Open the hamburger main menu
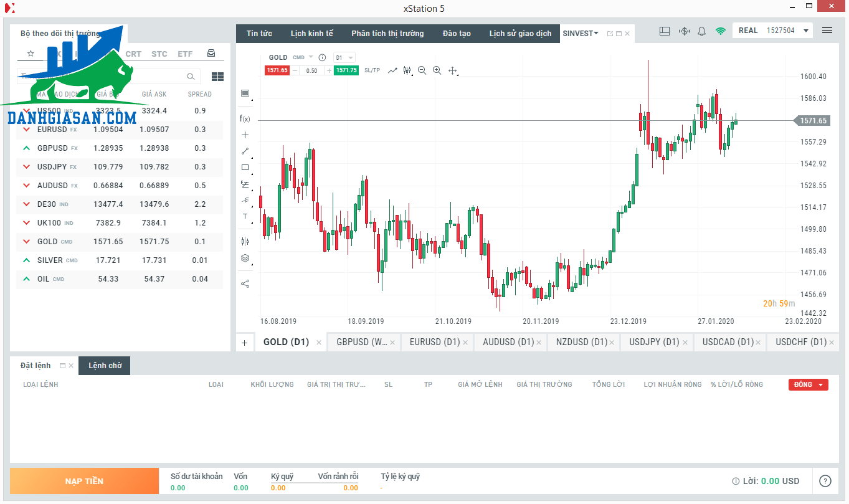 pos(827,31)
